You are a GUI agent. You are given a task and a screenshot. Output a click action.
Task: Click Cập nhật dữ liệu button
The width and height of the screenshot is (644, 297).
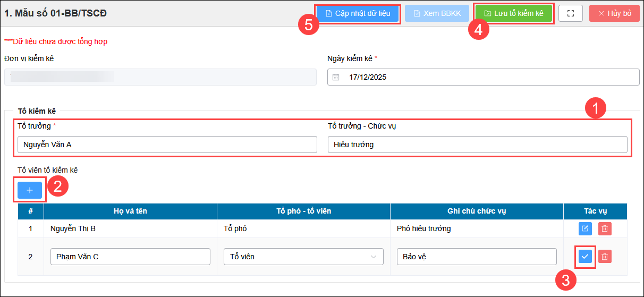click(357, 13)
